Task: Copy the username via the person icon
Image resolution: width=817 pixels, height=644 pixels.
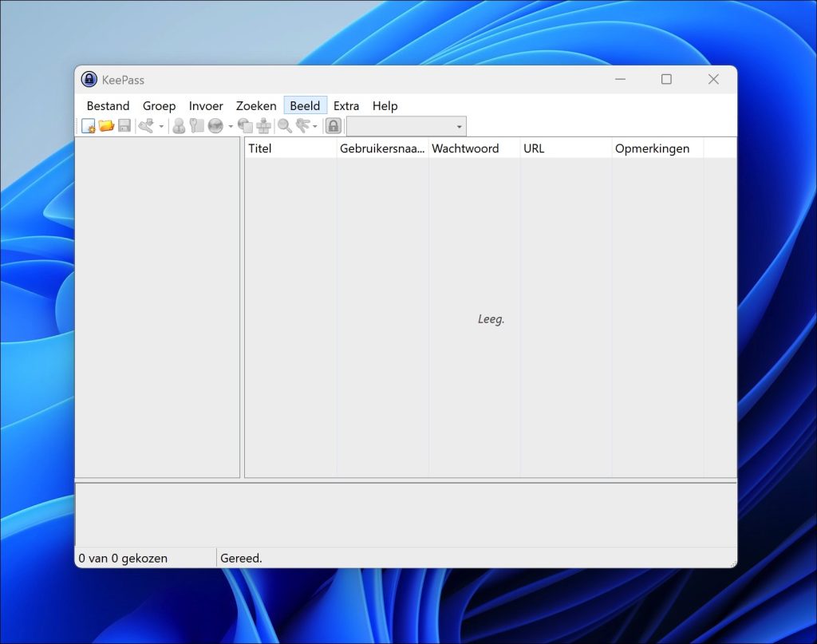Action: [x=180, y=125]
